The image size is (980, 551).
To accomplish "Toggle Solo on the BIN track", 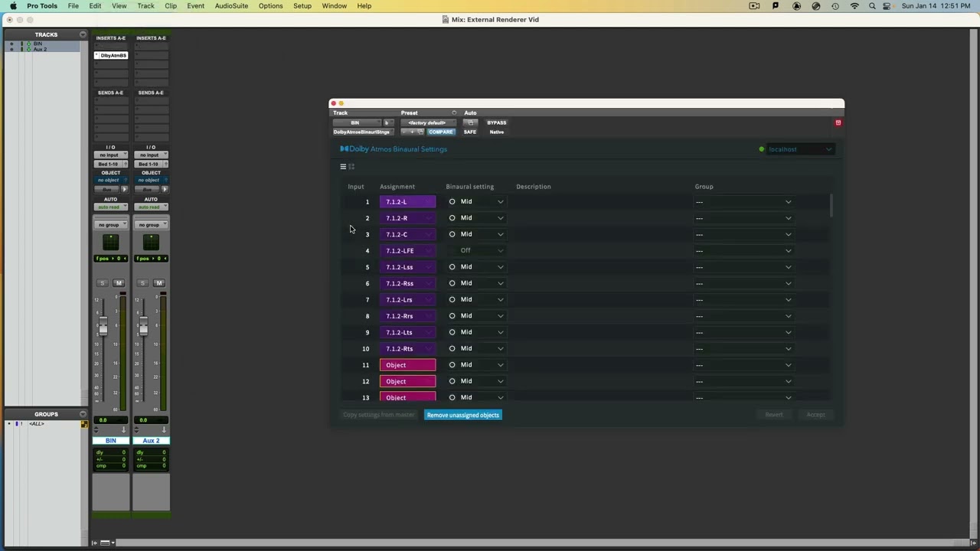I will pos(103,283).
